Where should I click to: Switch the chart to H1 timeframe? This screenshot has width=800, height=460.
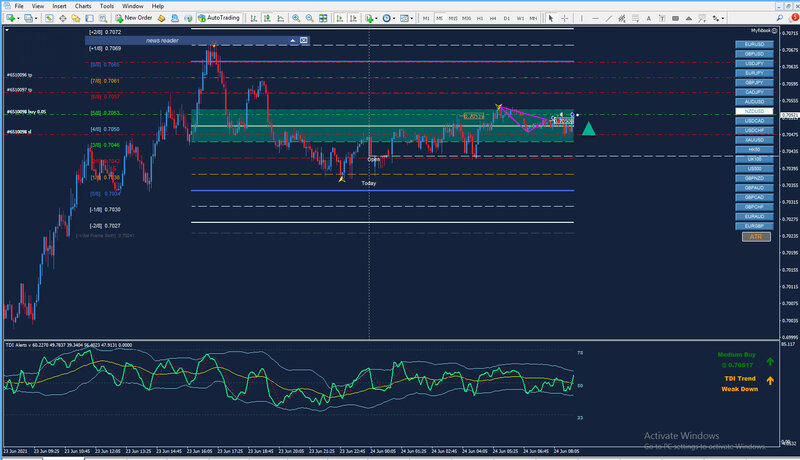coord(479,18)
